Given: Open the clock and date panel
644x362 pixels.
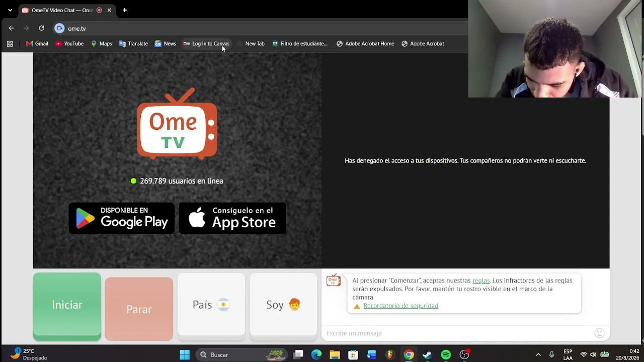Looking at the screenshot, I should (x=628, y=355).
